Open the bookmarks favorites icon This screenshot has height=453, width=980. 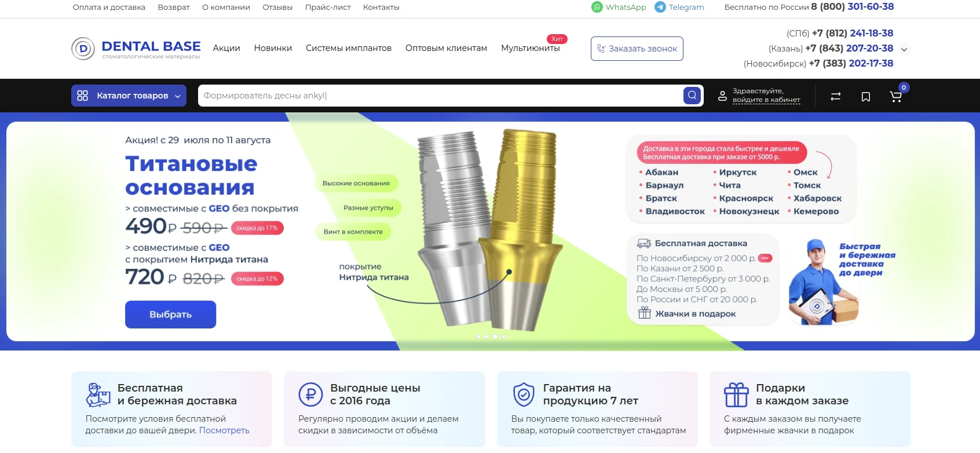click(x=866, y=97)
